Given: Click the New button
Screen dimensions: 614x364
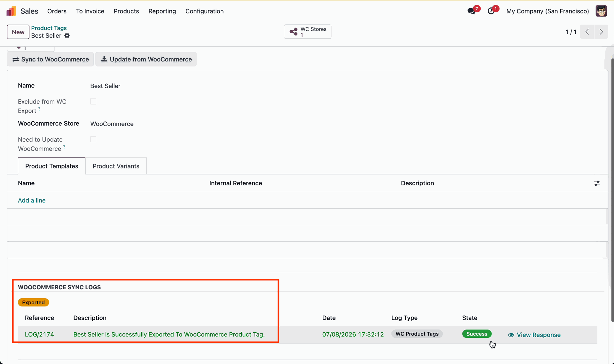Looking at the screenshot, I should [x=18, y=32].
